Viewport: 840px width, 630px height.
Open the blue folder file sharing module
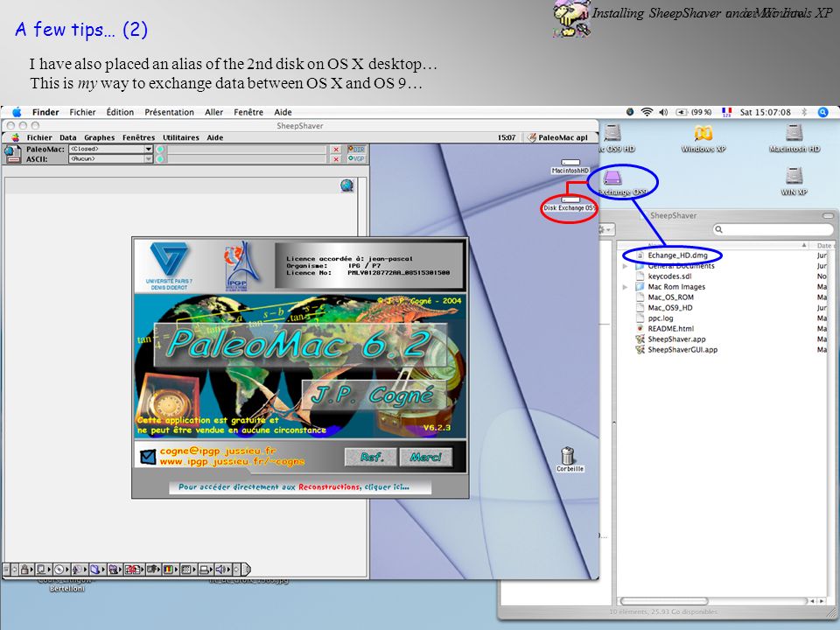point(95,570)
